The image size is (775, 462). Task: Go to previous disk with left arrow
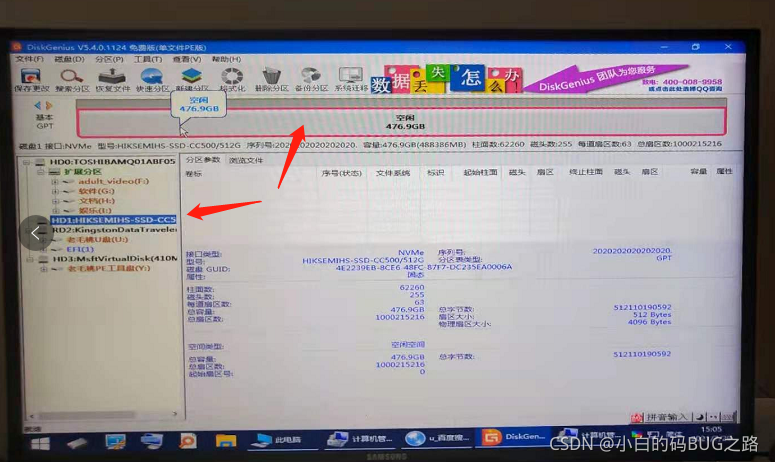[x=38, y=105]
